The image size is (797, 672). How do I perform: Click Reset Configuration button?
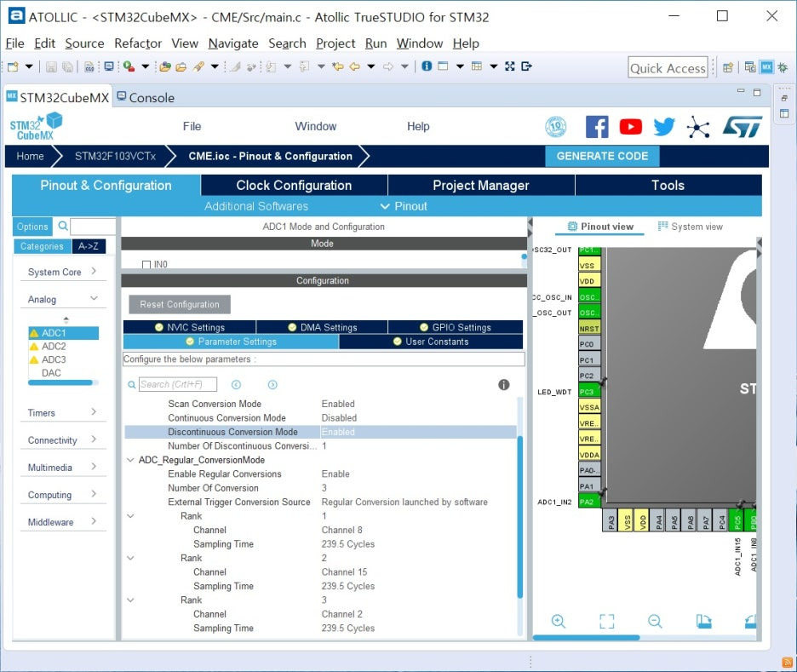(180, 304)
